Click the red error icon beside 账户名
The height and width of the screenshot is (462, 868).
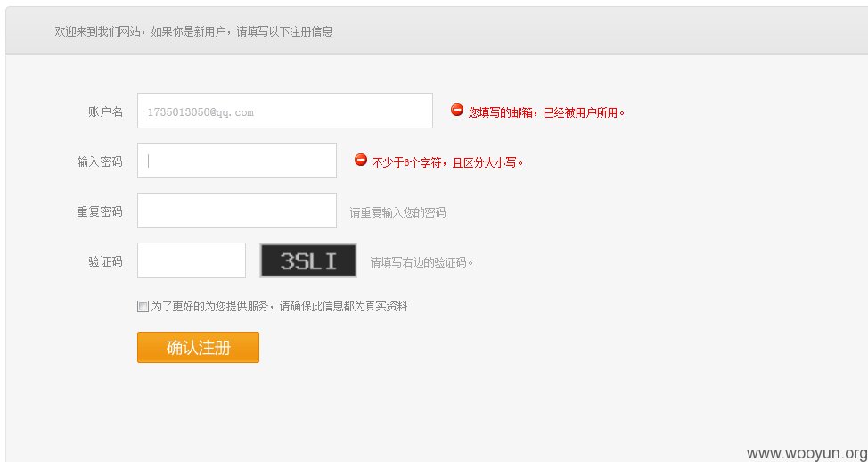point(456,111)
